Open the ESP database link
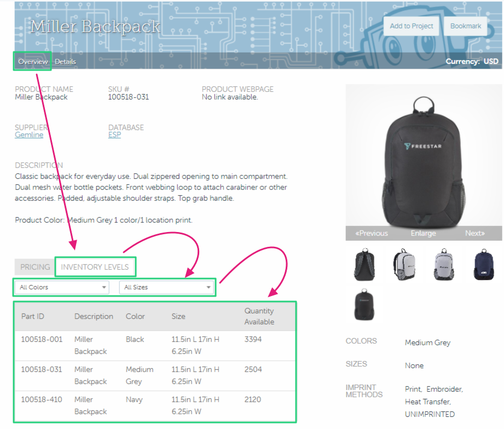Screen dimensions: 504x429 114,135
